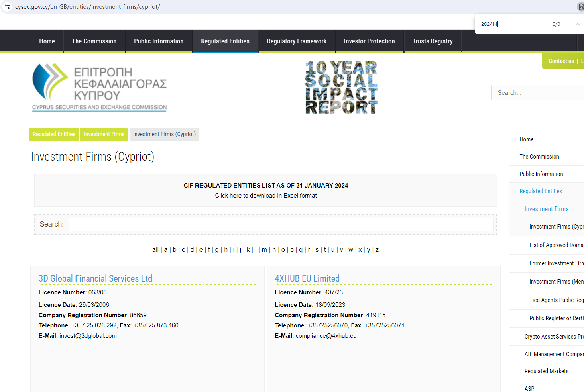
Task: Open the Investor Protection menu
Action: [369, 41]
